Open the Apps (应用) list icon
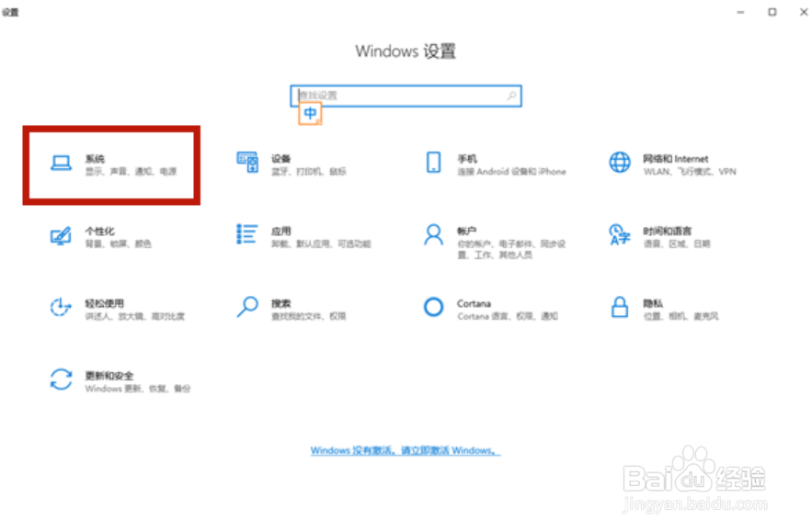 tap(247, 234)
